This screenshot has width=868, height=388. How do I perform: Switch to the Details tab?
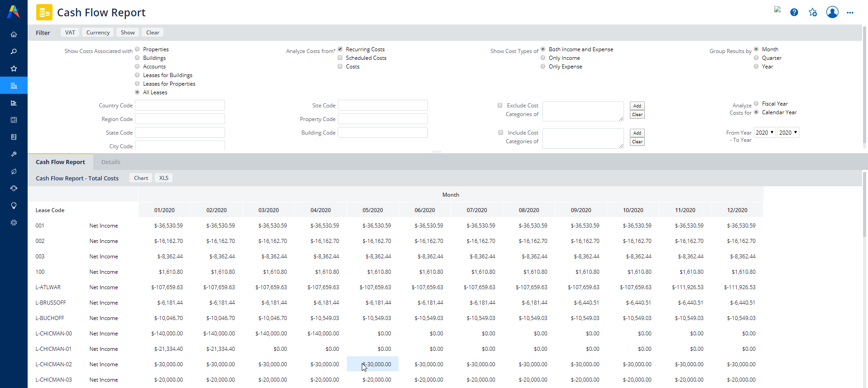click(x=110, y=162)
